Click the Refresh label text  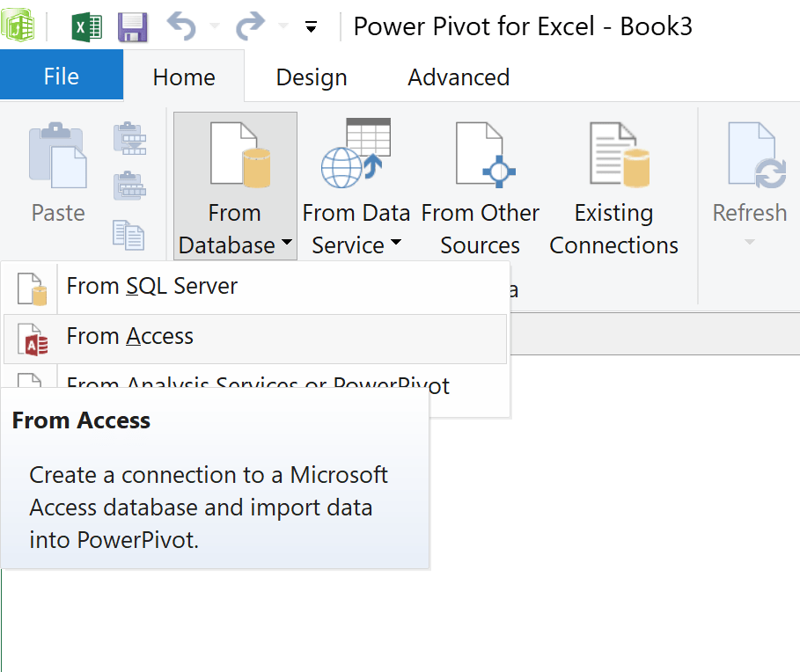[x=750, y=213]
